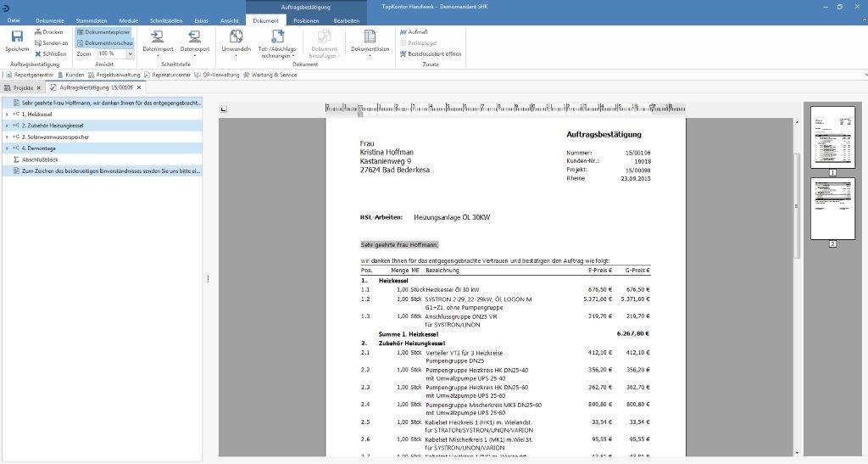The height and width of the screenshot is (464, 868).
Task: Open the Zoom percentage dropdown
Action: [130, 53]
